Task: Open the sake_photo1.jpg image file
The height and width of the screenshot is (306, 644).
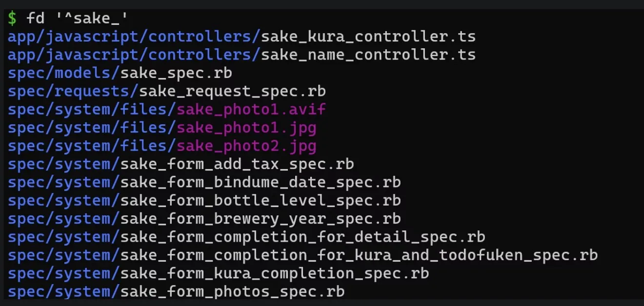Action: 246,128
